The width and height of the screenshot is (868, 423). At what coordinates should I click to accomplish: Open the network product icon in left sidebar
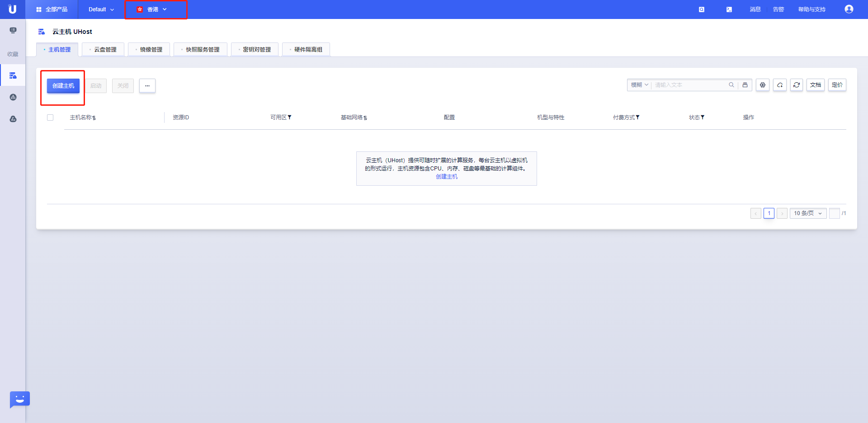pyautogui.click(x=13, y=97)
